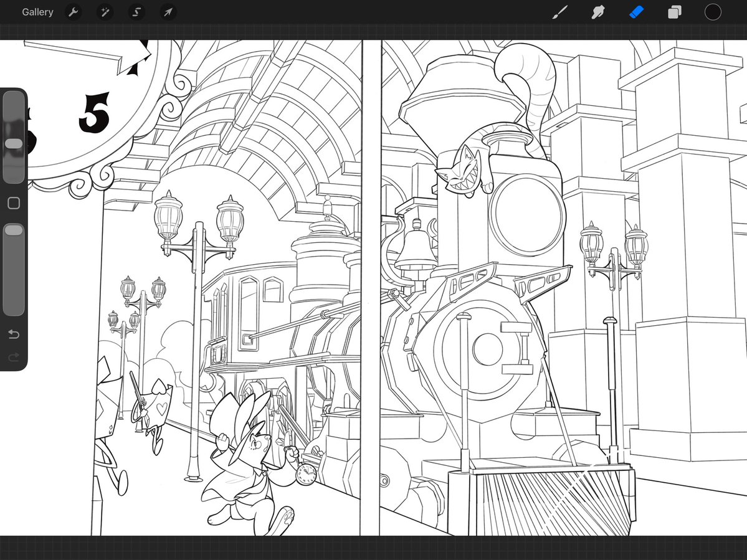The height and width of the screenshot is (560, 747).
Task: Adjust the brush opacity slider
Action: click(14, 270)
